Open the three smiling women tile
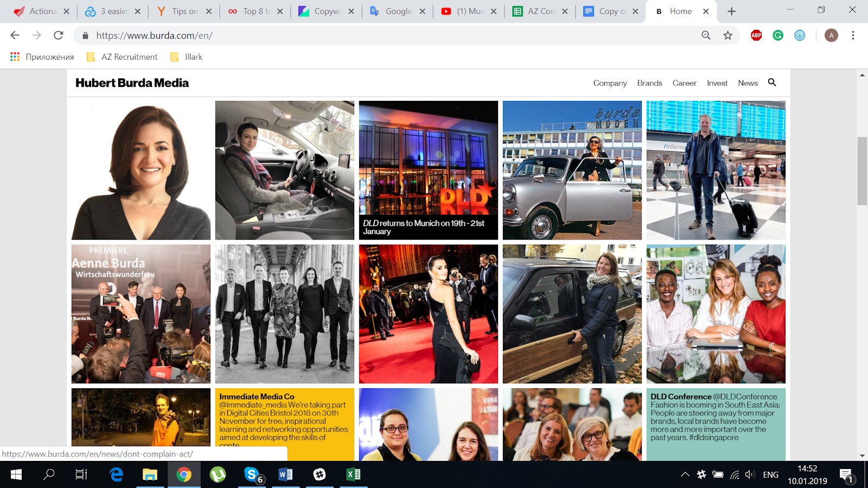The width and height of the screenshot is (868, 488). coord(716,314)
